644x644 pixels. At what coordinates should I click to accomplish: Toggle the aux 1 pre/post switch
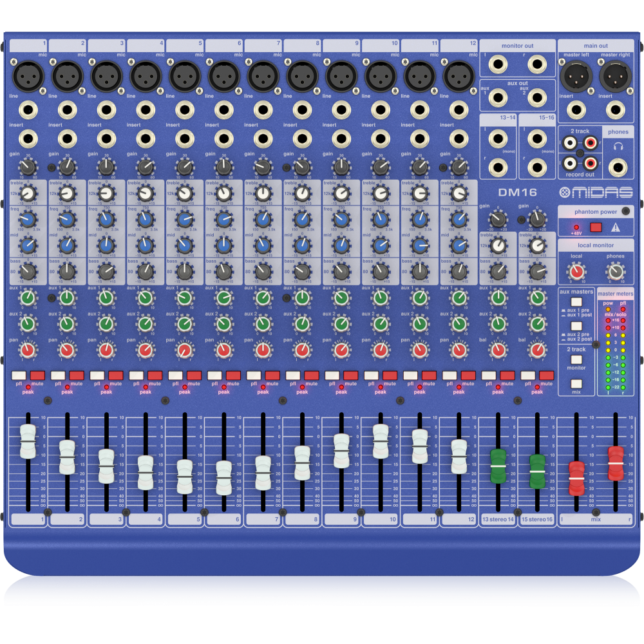576,302
